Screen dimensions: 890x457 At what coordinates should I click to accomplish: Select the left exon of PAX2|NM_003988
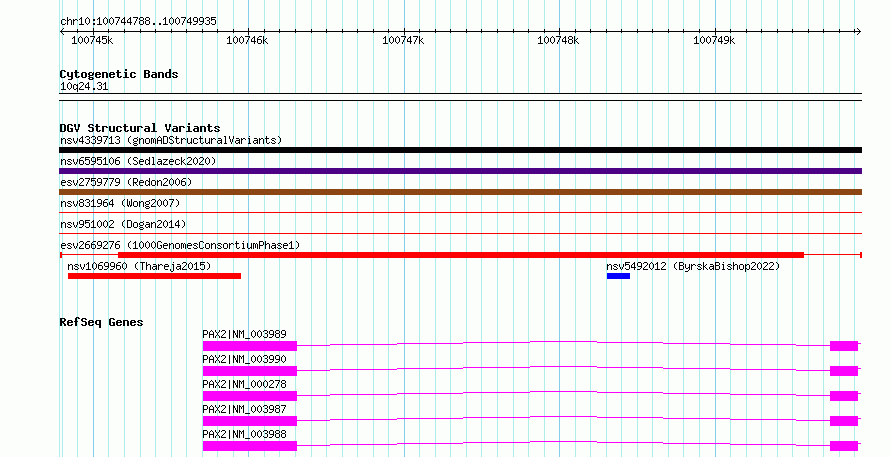pyautogui.click(x=250, y=446)
